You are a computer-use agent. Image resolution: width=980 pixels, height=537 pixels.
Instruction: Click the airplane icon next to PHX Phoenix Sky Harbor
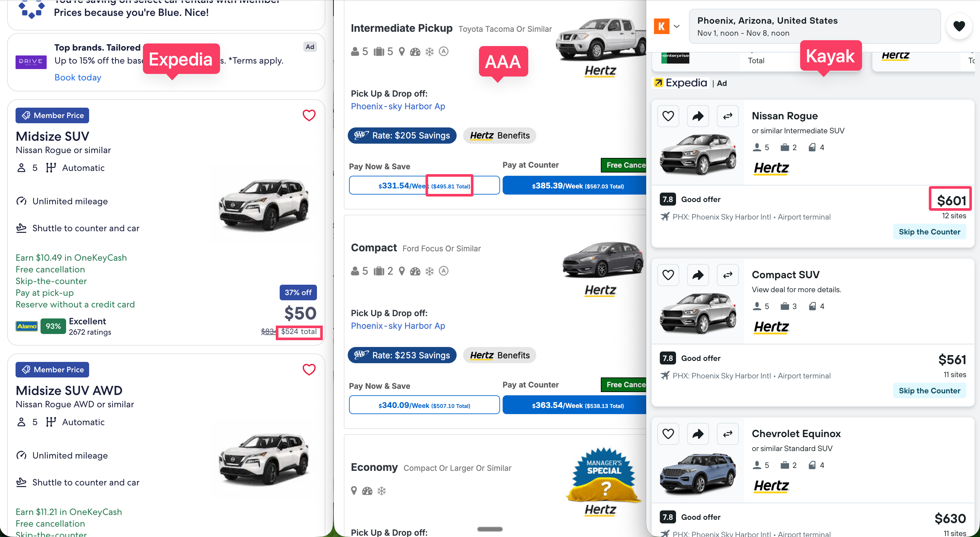pos(665,217)
